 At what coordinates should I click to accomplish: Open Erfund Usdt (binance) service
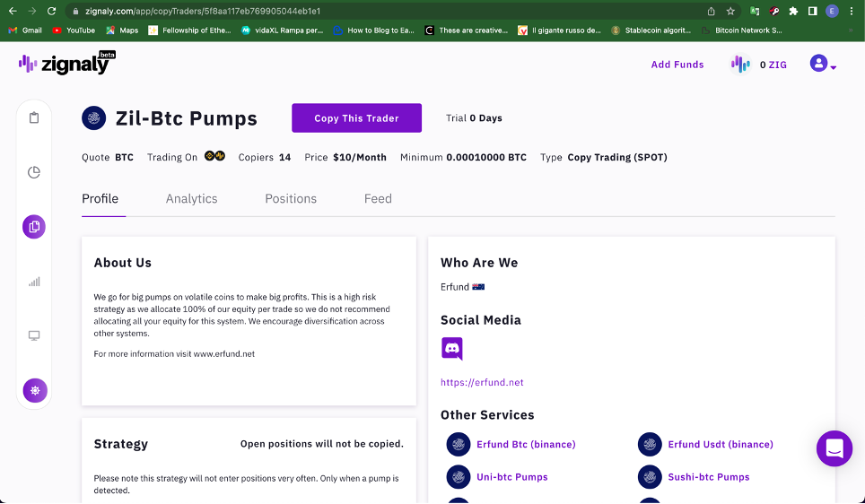coord(721,445)
